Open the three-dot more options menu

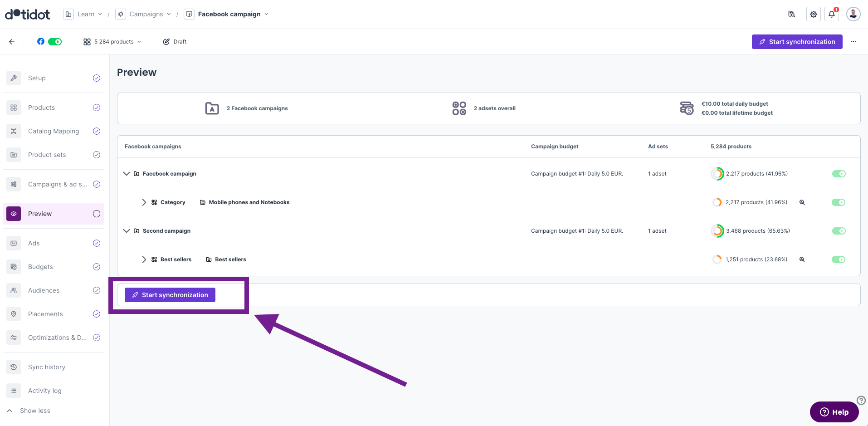(x=853, y=42)
